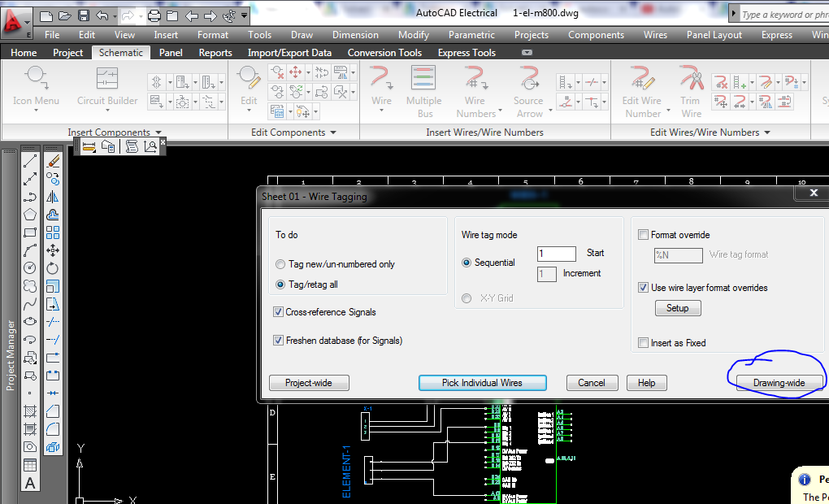Switch to the Panel ribbon tab
This screenshot has height=504, width=829.
click(x=171, y=53)
